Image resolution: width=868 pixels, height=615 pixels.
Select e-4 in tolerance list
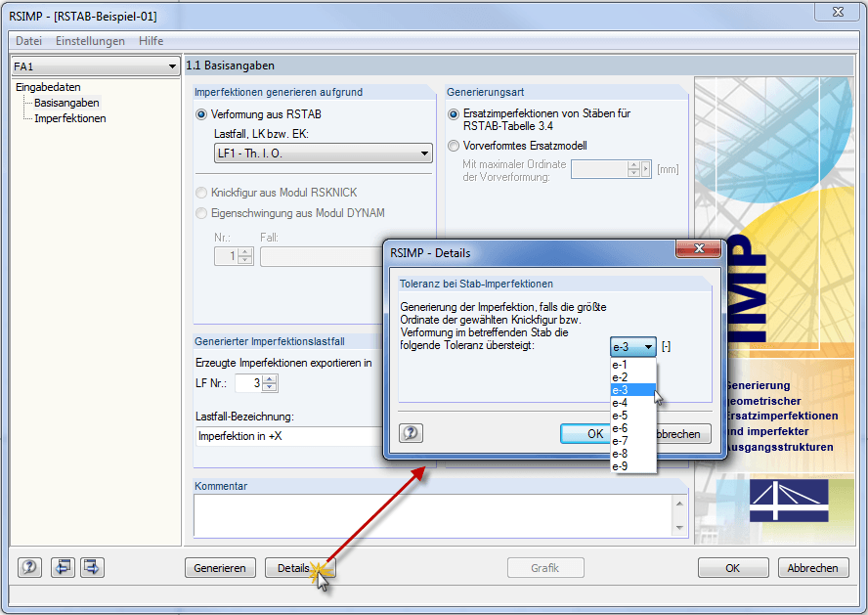tap(633, 403)
